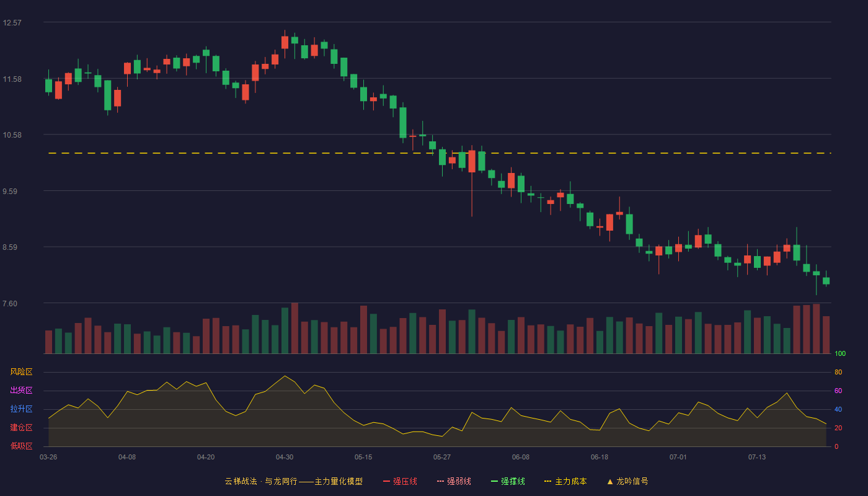Click the 风险区 zone label

pyautogui.click(x=21, y=372)
